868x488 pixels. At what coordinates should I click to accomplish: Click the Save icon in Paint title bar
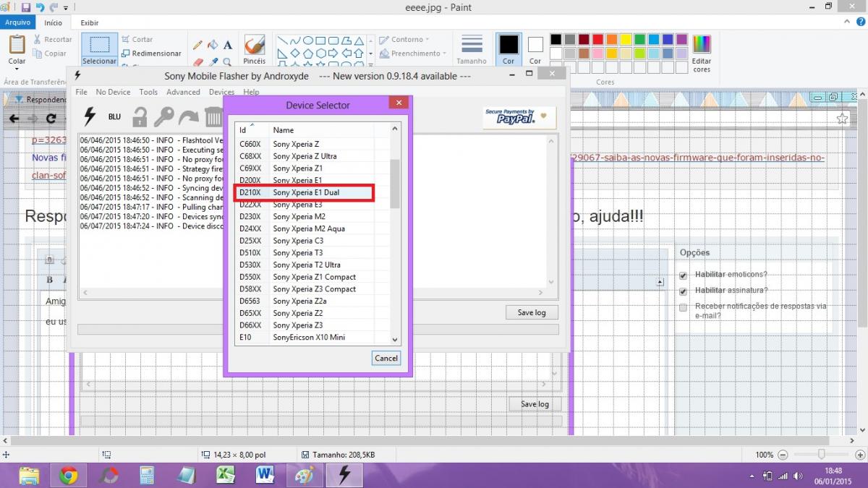[x=26, y=7]
